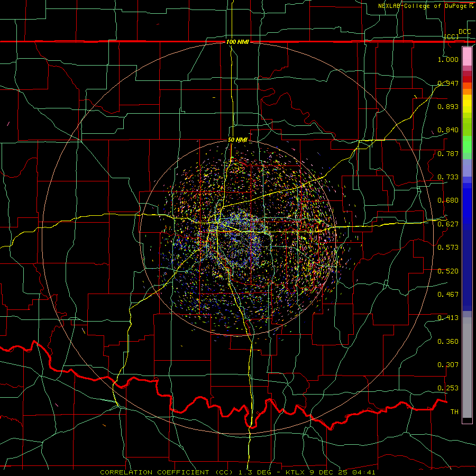Click the 0.467 scale value
476x476 pixels.
click(x=448, y=295)
